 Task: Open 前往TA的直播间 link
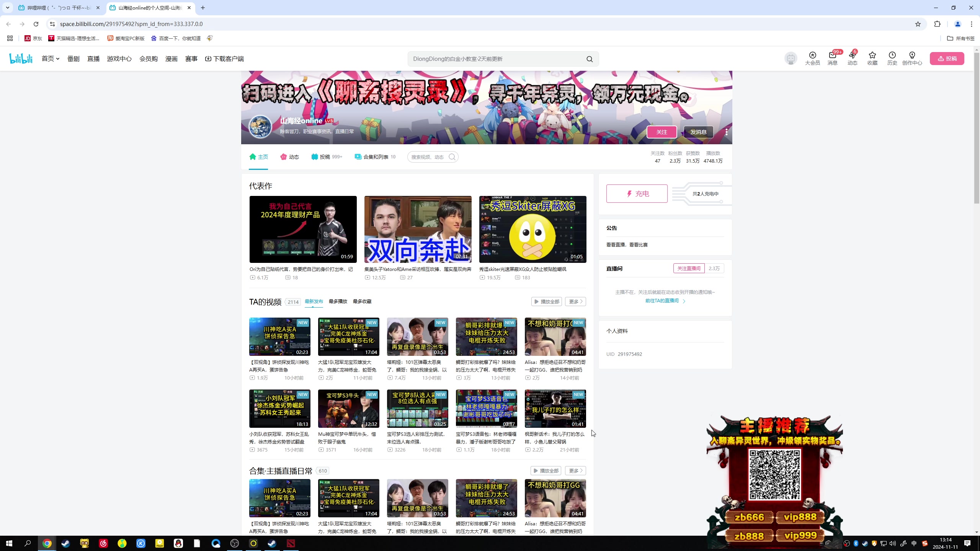[665, 301]
